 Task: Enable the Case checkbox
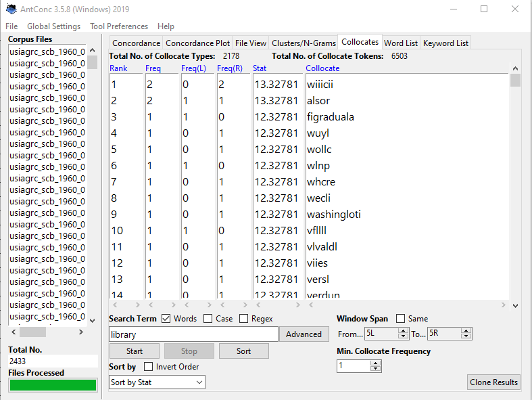tap(208, 319)
